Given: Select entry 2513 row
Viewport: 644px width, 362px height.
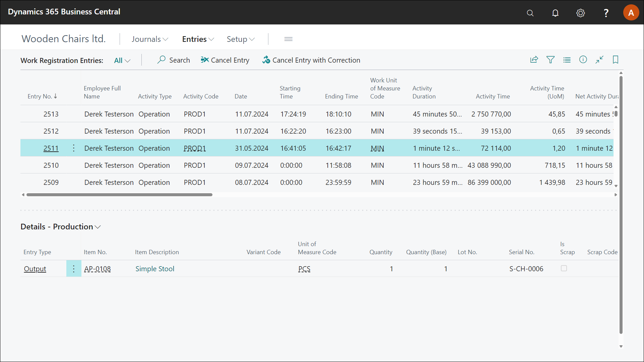Looking at the screenshot, I should (x=317, y=114).
